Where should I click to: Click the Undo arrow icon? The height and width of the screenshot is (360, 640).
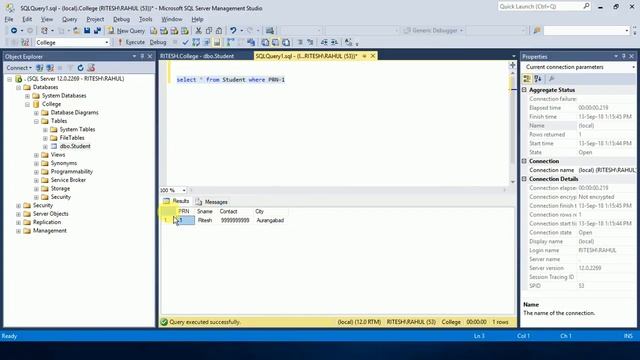coord(233,31)
